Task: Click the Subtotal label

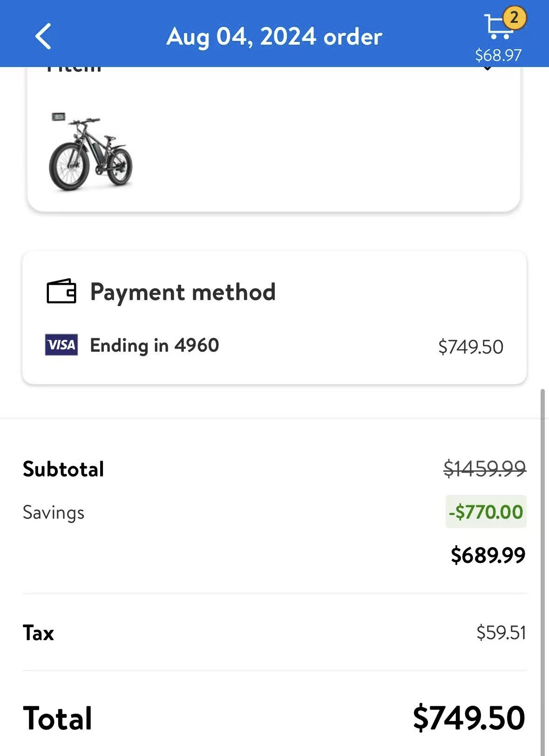Action: click(x=63, y=469)
